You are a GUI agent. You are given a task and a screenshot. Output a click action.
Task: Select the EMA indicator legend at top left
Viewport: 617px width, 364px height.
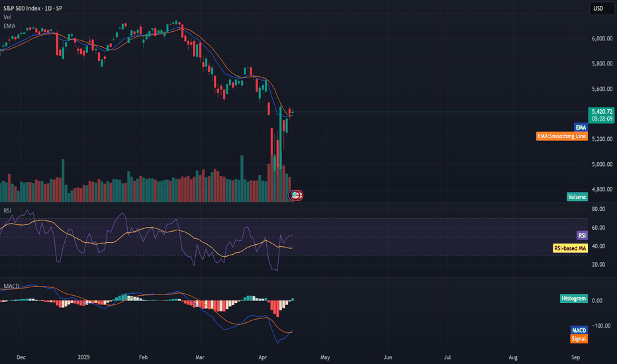tap(9, 26)
